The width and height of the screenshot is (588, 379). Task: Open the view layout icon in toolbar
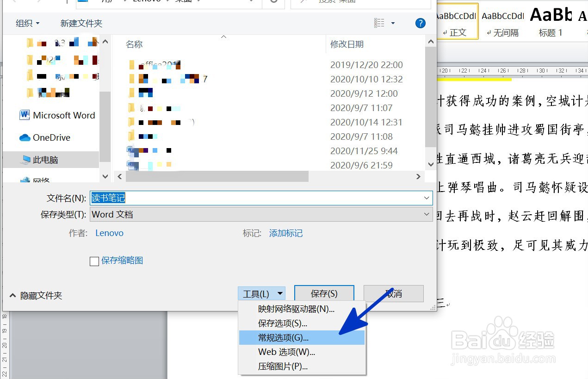(x=379, y=23)
